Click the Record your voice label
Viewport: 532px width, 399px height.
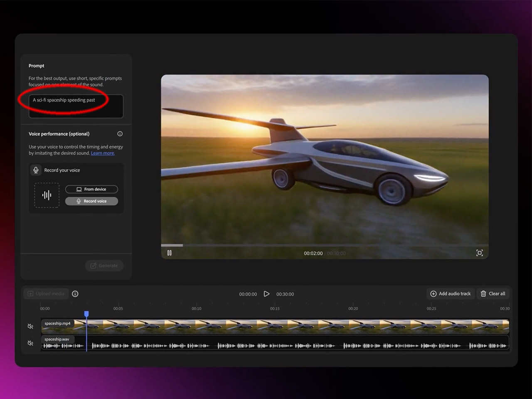point(62,170)
